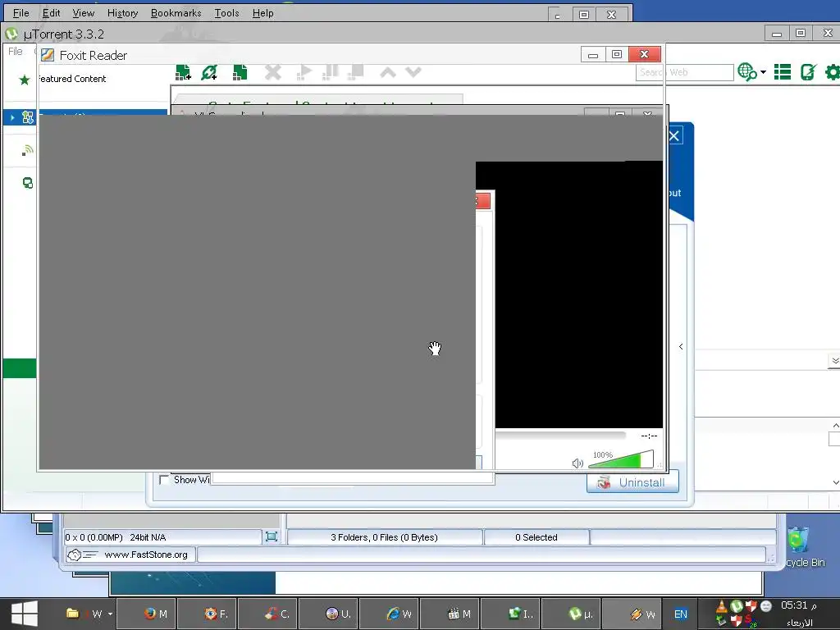Screen dimensions: 840x630
Task: Open the View menu in Firefox
Action: click(84, 13)
